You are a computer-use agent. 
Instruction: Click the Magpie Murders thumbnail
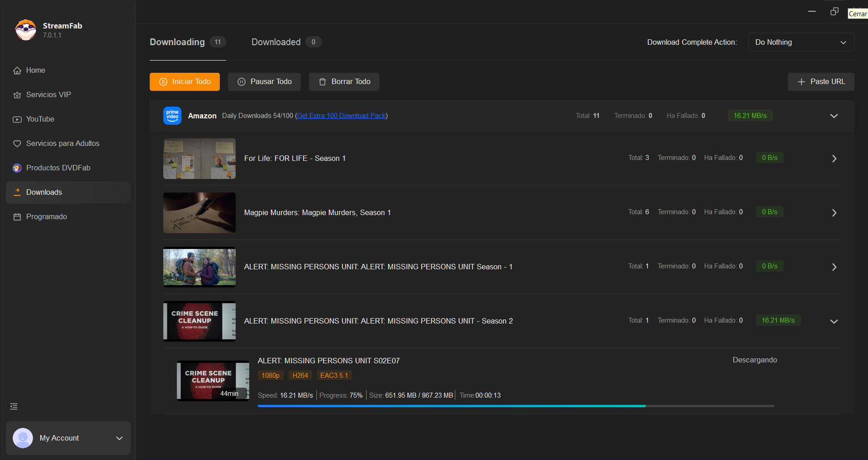coord(199,213)
